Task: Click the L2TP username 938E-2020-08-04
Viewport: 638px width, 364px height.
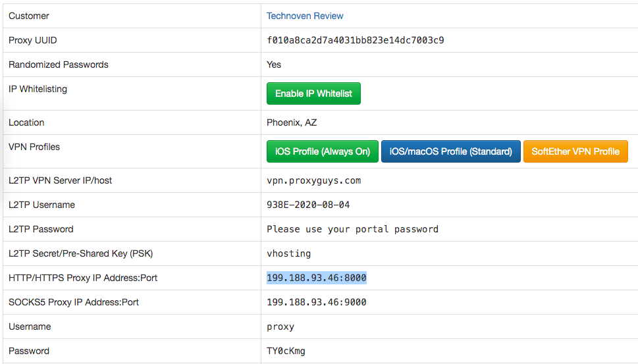Action: (x=308, y=205)
